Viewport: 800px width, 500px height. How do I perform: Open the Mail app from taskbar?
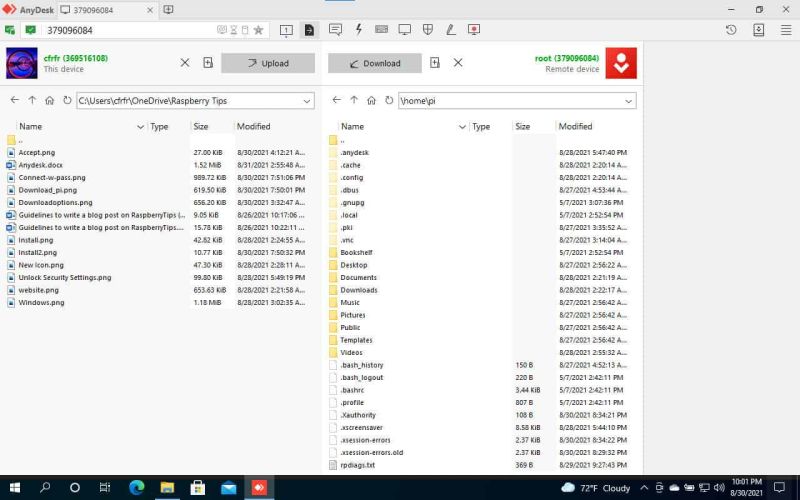228,488
